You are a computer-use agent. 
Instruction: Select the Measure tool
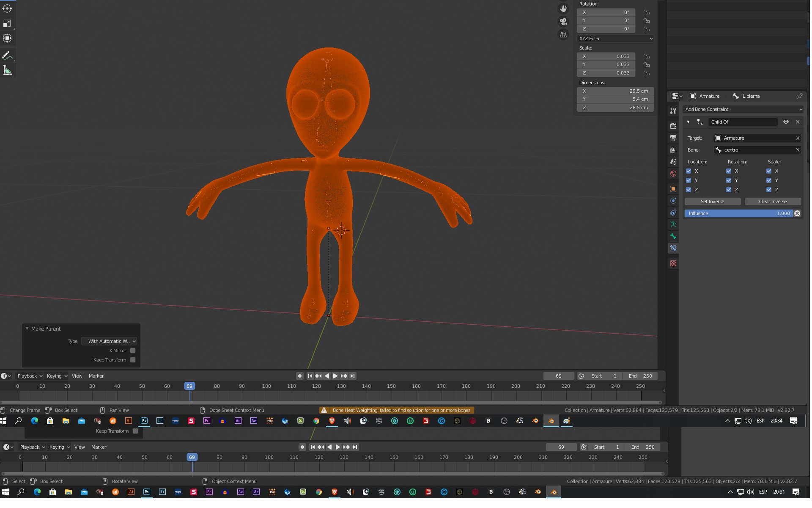[x=7, y=71]
